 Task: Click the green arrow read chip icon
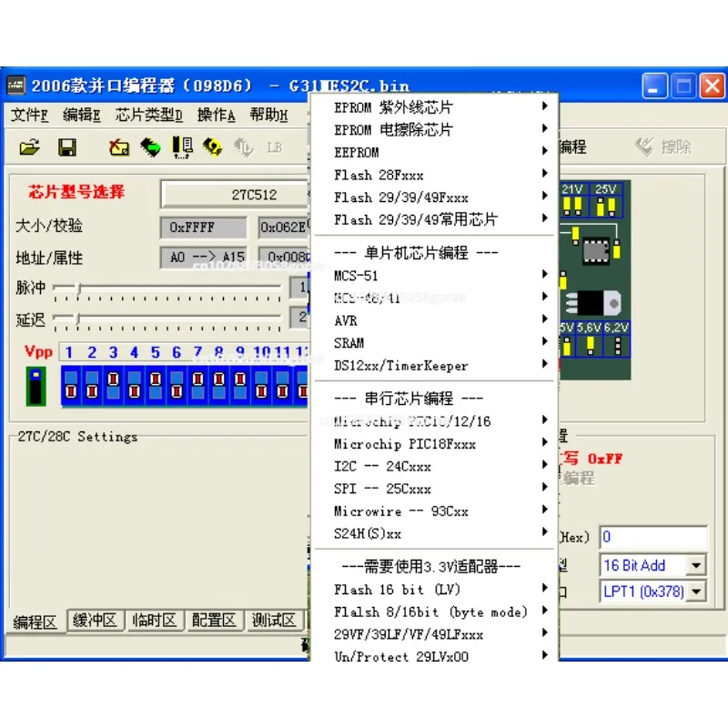click(x=150, y=147)
